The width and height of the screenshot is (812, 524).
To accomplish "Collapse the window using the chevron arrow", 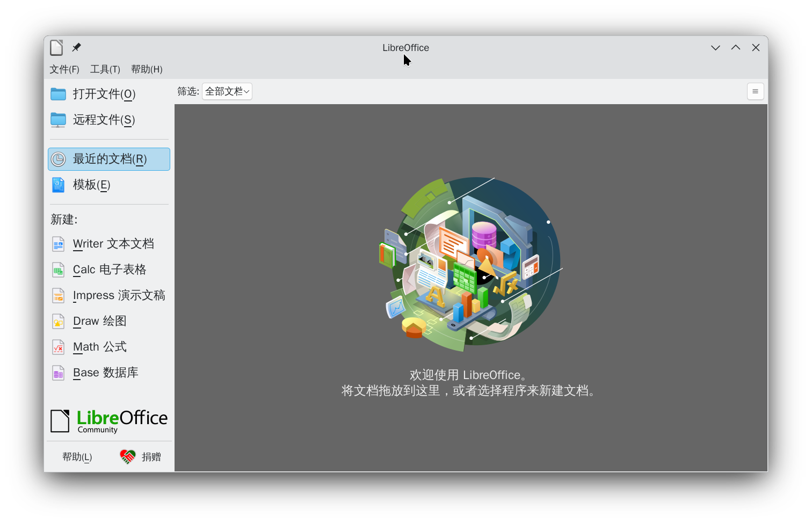I will [x=715, y=47].
